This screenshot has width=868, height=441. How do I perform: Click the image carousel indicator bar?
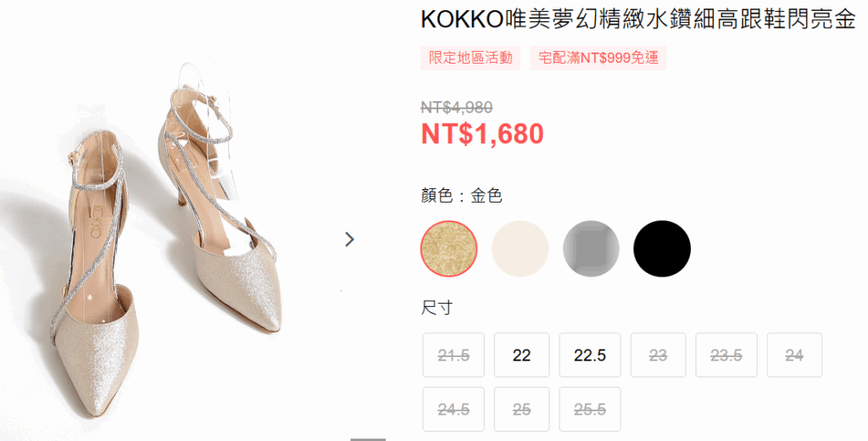coord(368,439)
